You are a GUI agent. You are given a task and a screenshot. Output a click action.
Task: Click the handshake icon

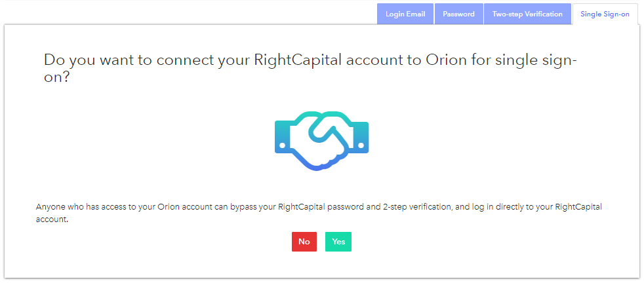[x=321, y=141]
